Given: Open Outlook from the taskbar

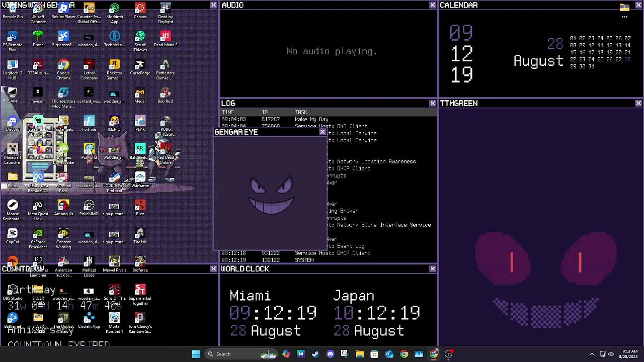Looking at the screenshot, I should pos(389,354).
